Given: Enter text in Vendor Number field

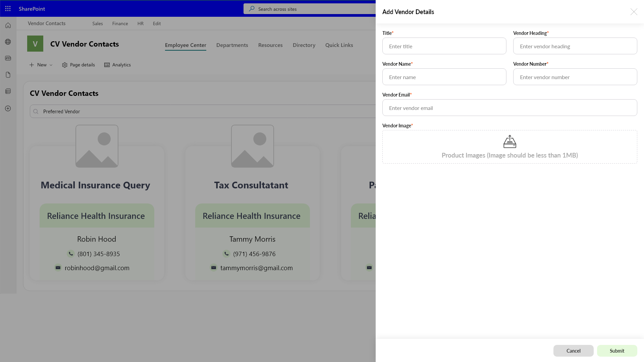Looking at the screenshot, I should (575, 76).
